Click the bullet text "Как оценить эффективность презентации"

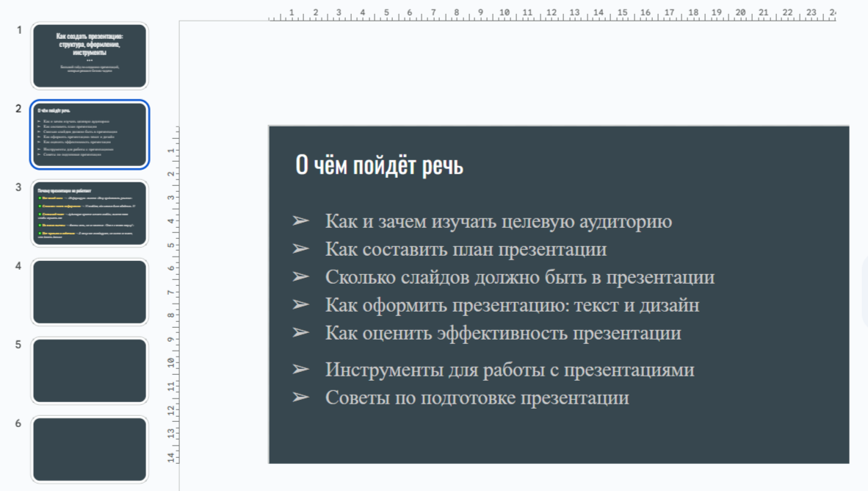(x=503, y=333)
